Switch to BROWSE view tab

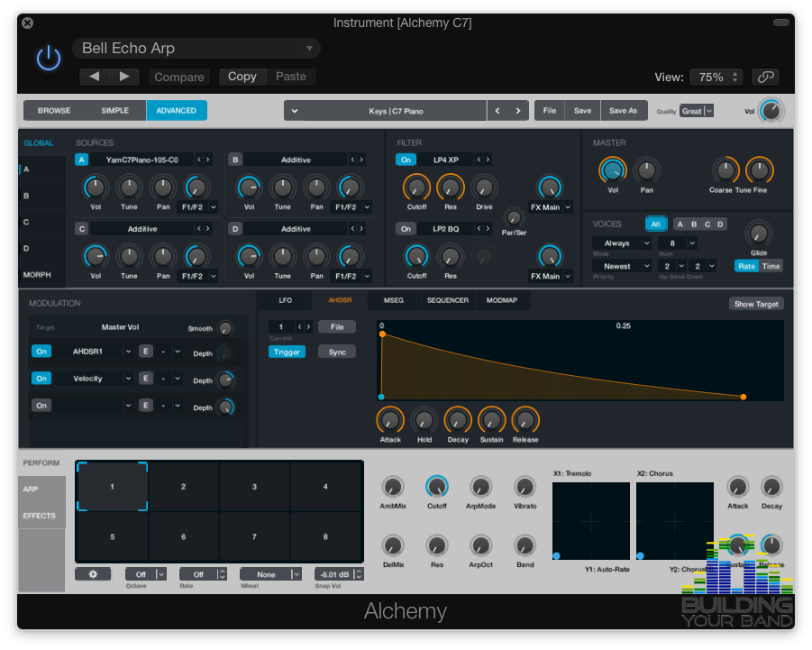pos(54,110)
